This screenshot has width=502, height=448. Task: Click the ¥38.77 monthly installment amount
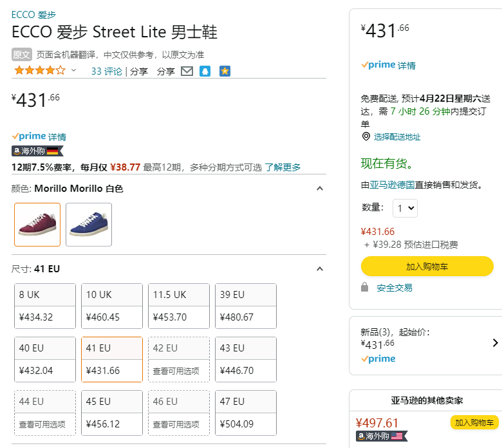[x=126, y=167]
